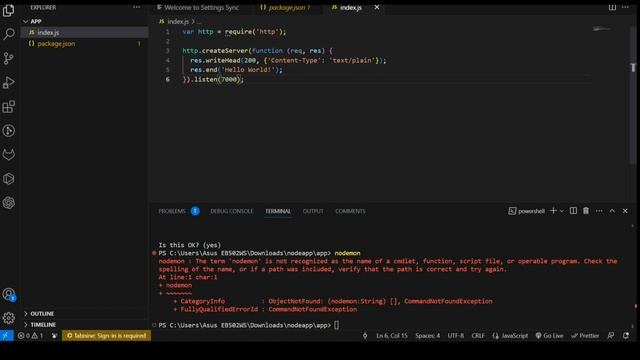
Task: Click Ln 6, Col 15 cursor position
Action: click(392, 336)
